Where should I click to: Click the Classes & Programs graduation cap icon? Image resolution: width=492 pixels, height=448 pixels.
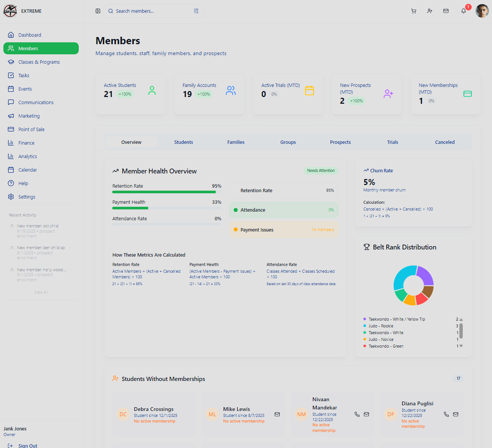click(11, 62)
